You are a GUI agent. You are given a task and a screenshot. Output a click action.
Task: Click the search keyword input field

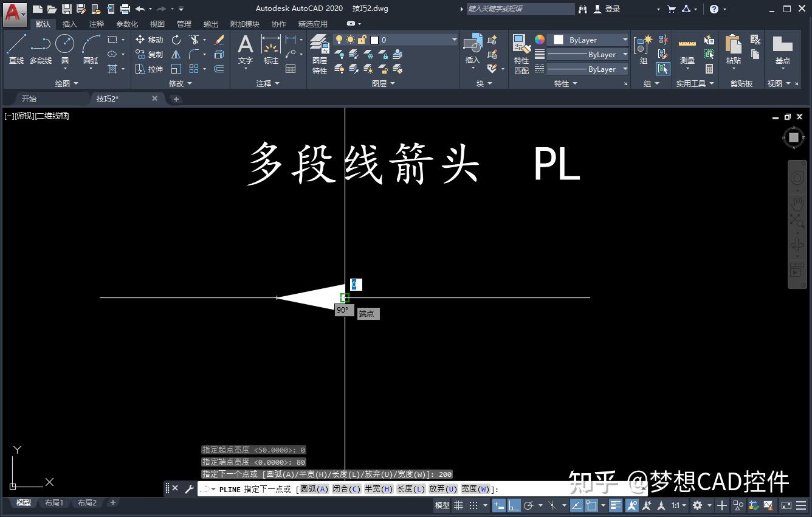pyautogui.click(x=520, y=9)
